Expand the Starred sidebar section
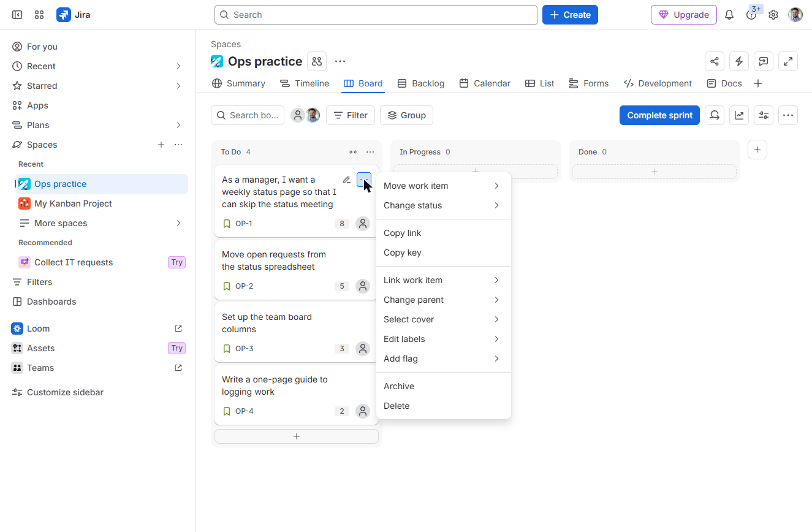Screen dimensions: 812x532 tap(178, 86)
